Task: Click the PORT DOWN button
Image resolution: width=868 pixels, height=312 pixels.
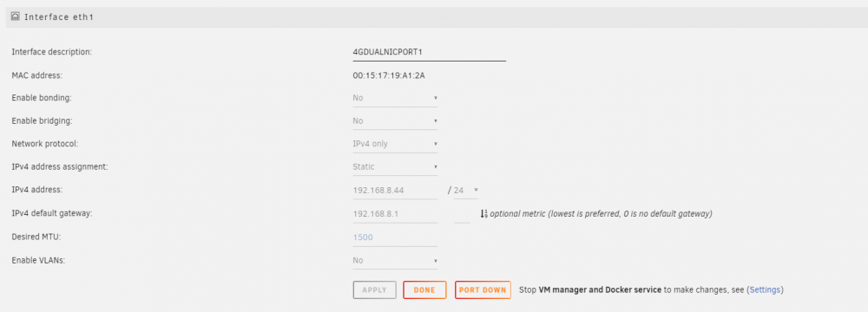Action: [483, 289]
